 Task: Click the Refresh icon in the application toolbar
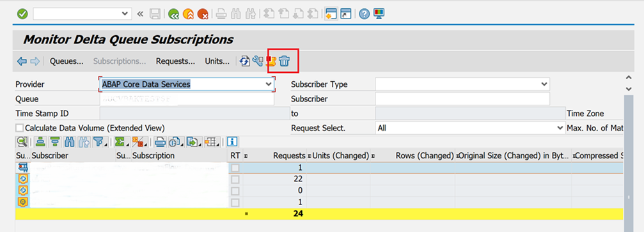(245, 61)
